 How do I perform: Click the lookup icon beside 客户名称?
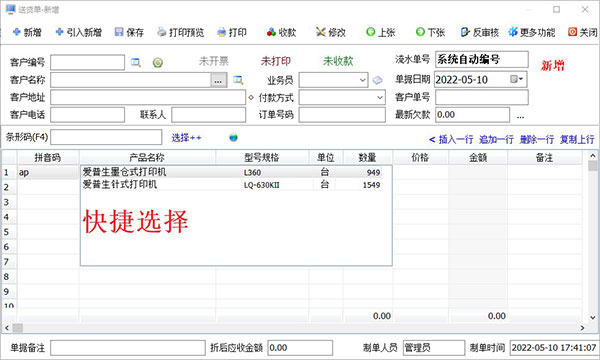(x=238, y=80)
